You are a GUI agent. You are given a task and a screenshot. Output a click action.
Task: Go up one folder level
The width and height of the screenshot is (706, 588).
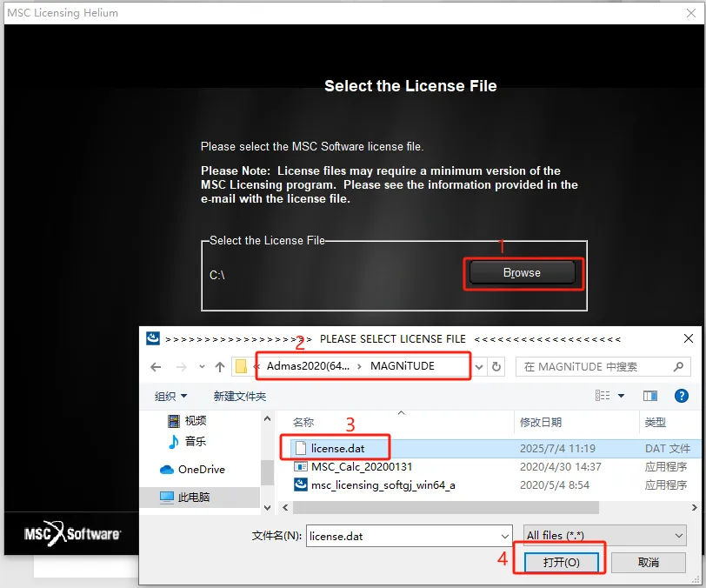[220, 367]
